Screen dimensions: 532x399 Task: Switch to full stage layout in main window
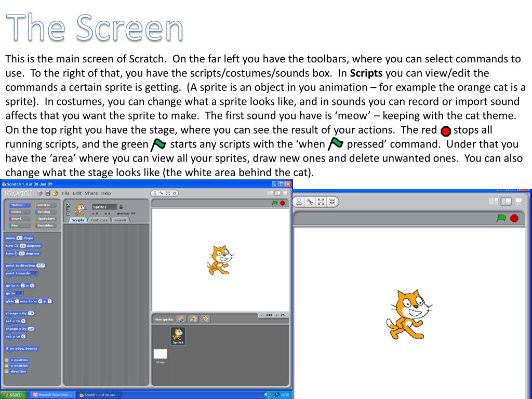(x=277, y=193)
